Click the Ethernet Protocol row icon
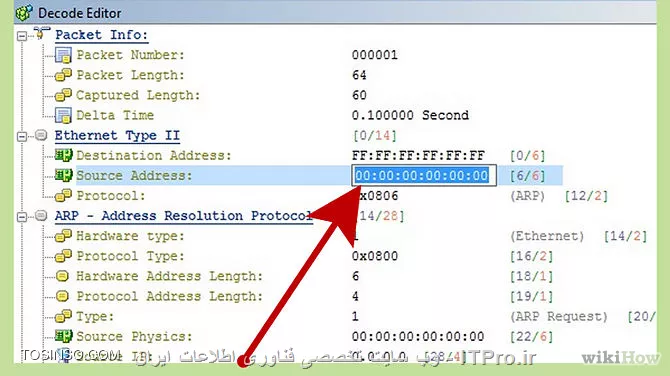The height and width of the screenshot is (376, 670). pyautogui.click(x=63, y=196)
